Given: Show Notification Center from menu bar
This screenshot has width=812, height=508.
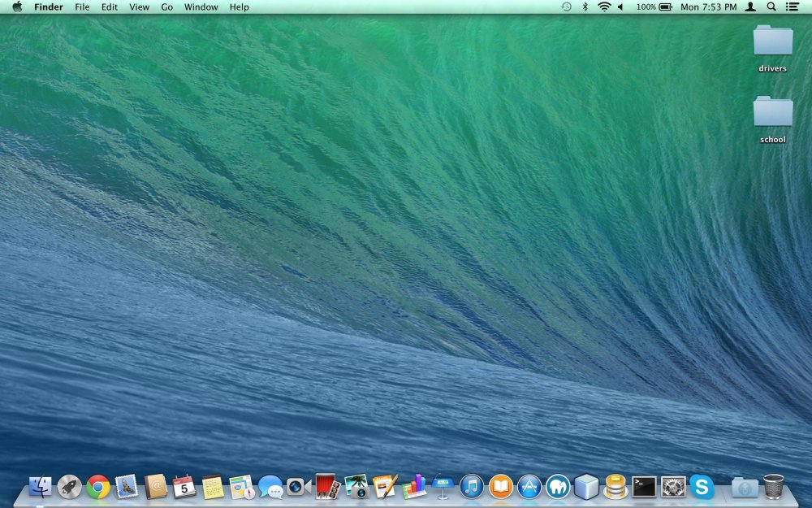Looking at the screenshot, I should (x=792, y=7).
